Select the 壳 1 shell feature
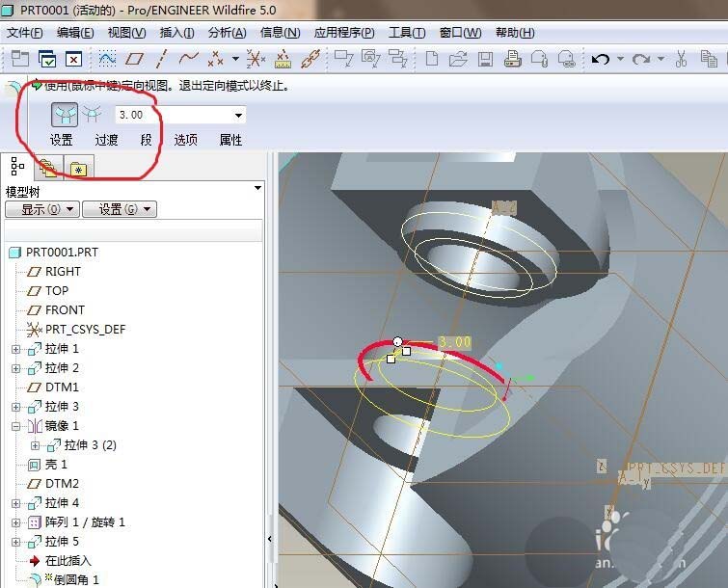728x588 pixels. tap(48, 465)
